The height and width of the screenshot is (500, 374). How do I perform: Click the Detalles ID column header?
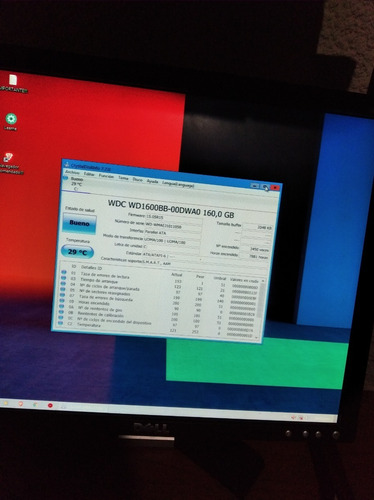pos(91,267)
